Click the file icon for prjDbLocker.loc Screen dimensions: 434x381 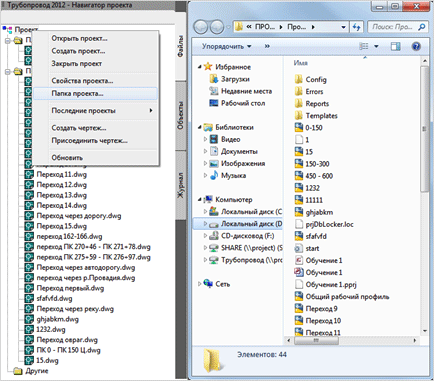[299, 224]
